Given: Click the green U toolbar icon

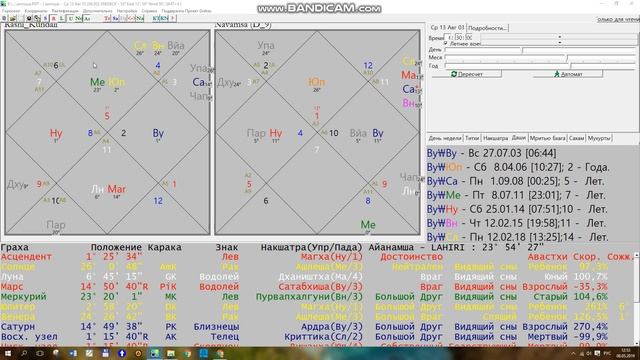Looking at the screenshot, I should [x=71, y=18].
